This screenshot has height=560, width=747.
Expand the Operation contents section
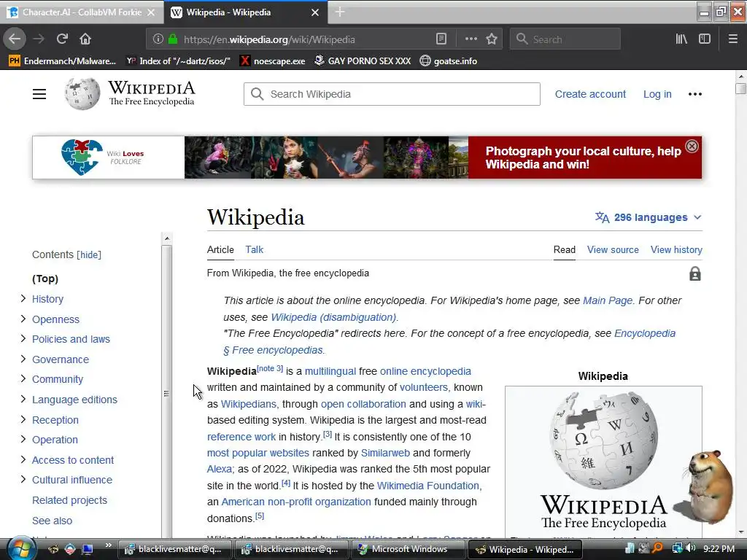click(x=23, y=439)
